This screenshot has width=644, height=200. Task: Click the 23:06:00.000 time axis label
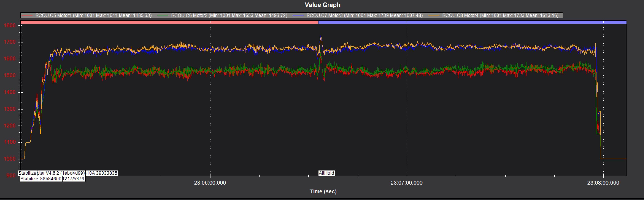point(210,183)
